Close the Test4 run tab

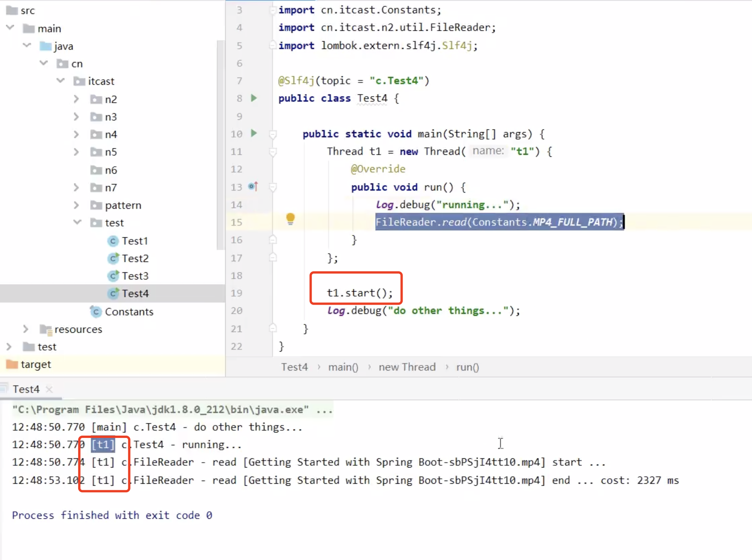[x=49, y=389]
